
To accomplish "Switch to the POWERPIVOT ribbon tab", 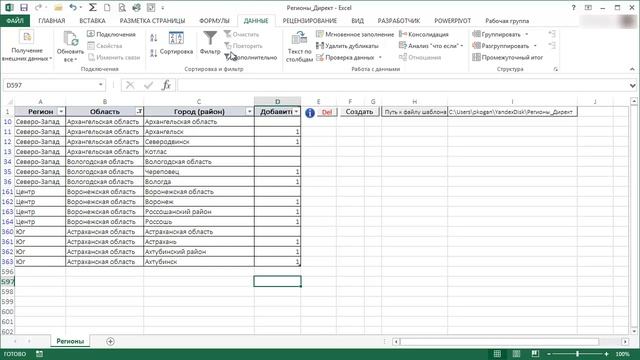I will [452, 20].
